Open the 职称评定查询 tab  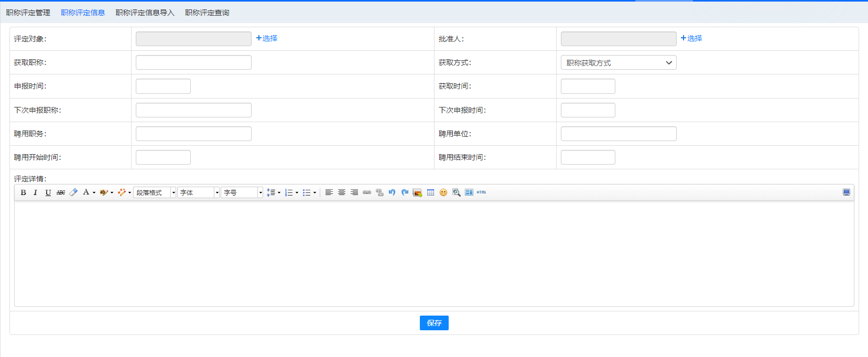207,13
